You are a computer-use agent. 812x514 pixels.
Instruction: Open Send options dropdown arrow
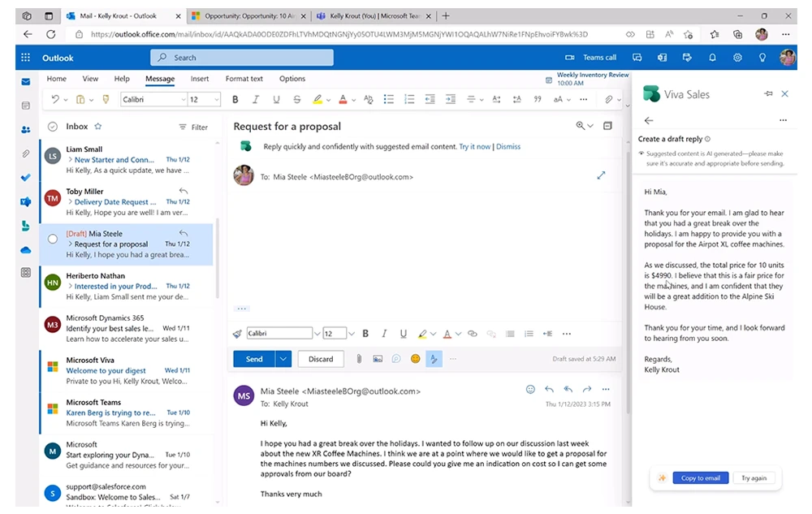pos(283,359)
